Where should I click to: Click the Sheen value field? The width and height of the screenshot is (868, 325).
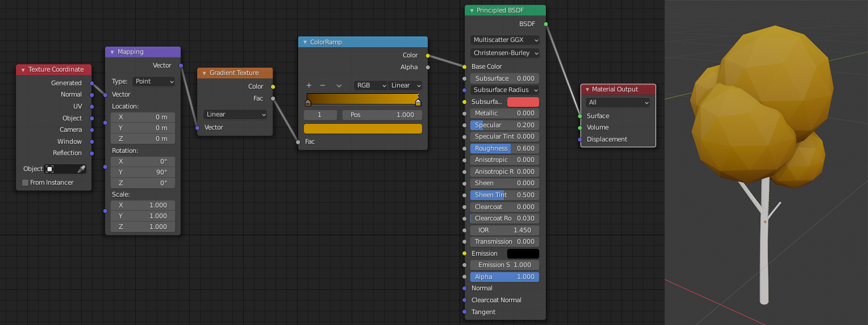[x=505, y=183]
